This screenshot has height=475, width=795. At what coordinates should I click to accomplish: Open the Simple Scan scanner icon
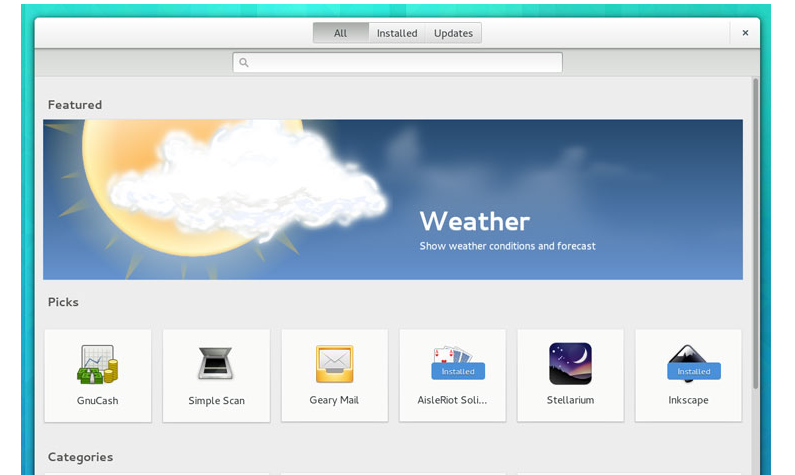215,363
